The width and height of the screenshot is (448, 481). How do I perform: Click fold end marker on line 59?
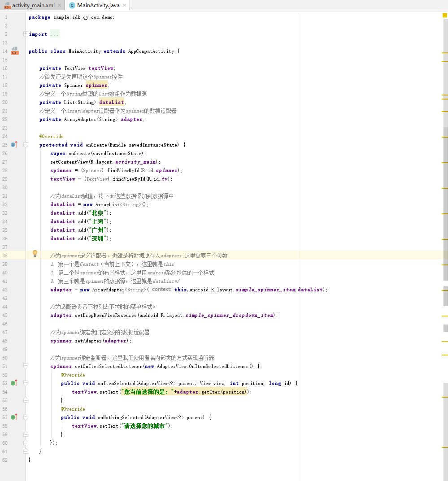[x=26, y=434]
